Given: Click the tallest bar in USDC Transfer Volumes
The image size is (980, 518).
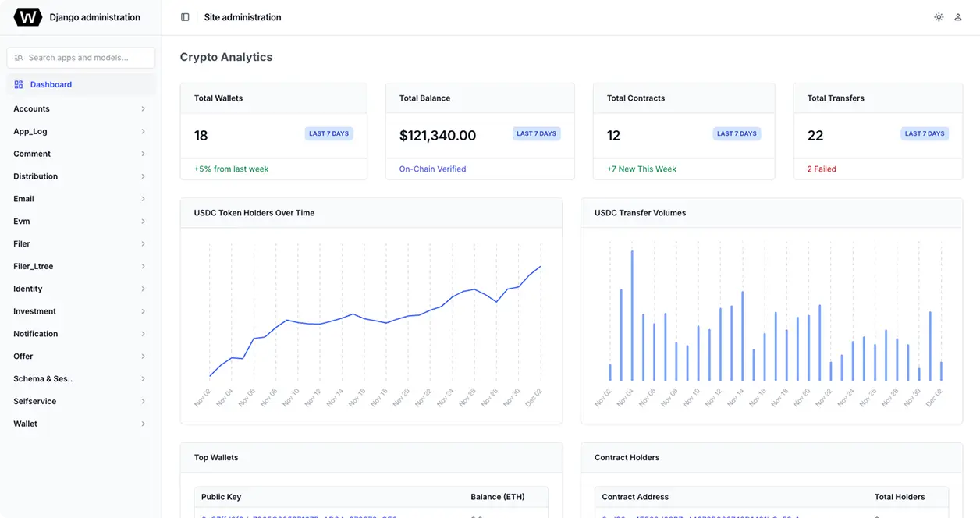Looking at the screenshot, I should 632,315.
